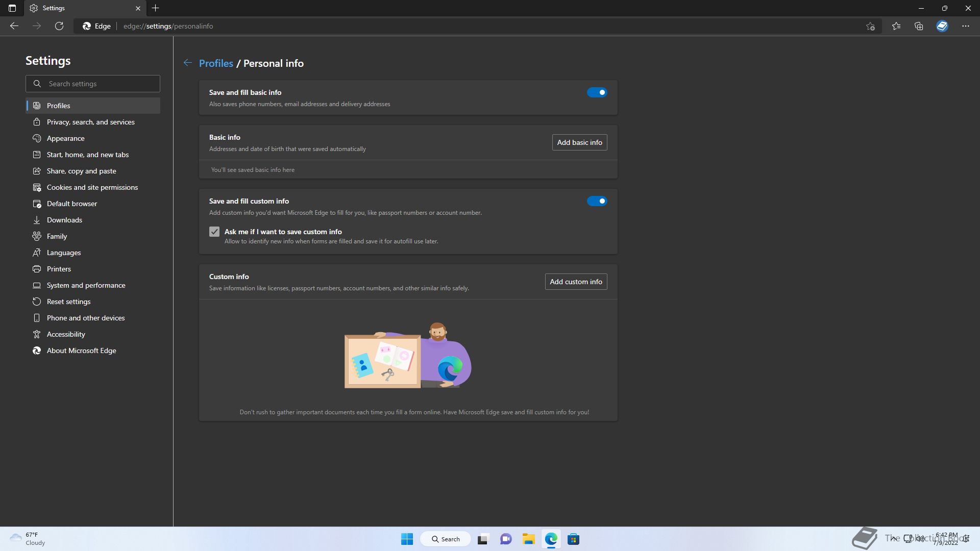The height and width of the screenshot is (551, 980).
Task: Uncheck Ask me if I want to save custom info
Action: (x=214, y=232)
